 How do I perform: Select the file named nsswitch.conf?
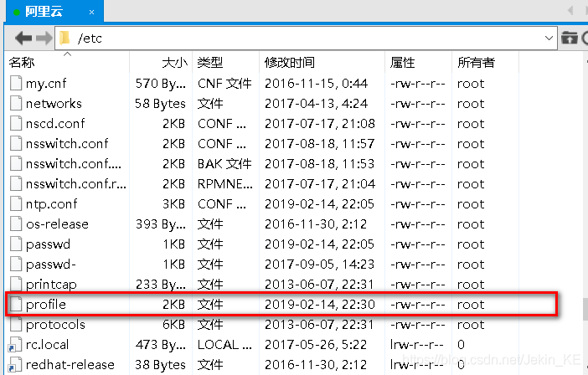[67, 143]
